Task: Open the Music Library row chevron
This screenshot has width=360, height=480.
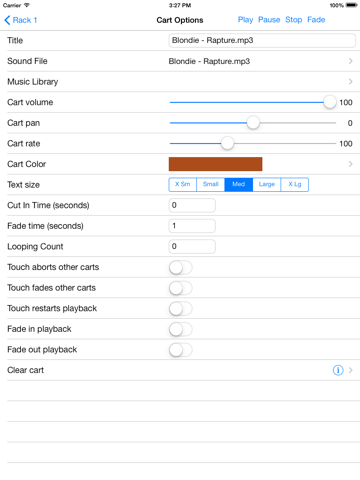Action: (x=350, y=82)
